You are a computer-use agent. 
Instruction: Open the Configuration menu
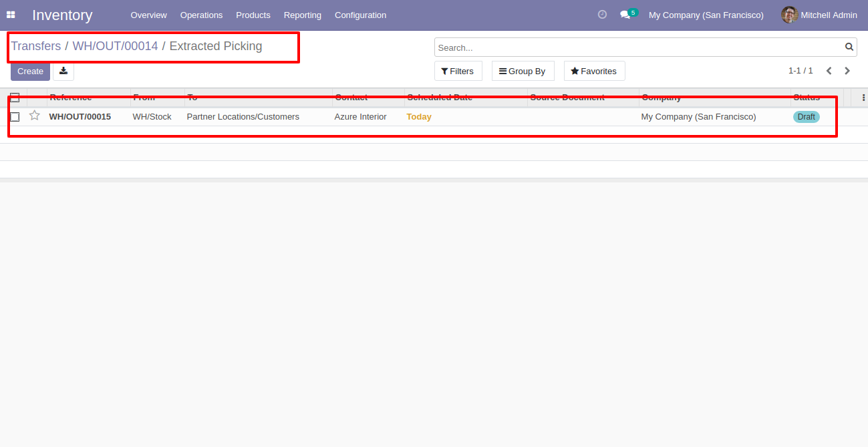click(x=360, y=15)
